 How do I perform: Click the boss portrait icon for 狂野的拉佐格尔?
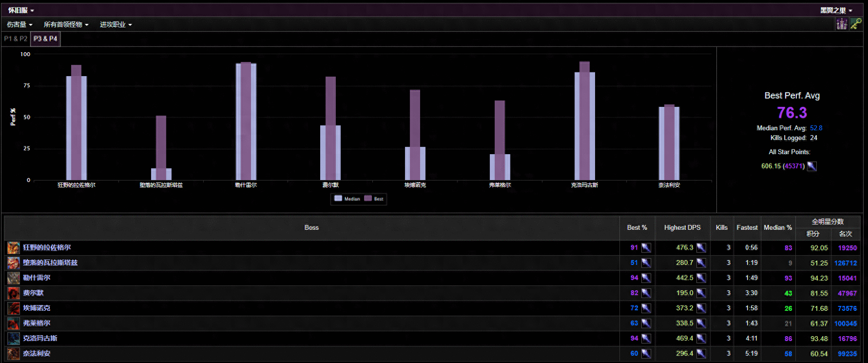(13, 248)
